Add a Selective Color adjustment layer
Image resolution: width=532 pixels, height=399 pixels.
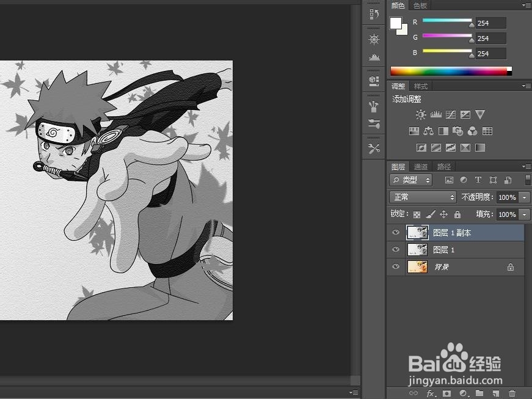[x=465, y=148]
